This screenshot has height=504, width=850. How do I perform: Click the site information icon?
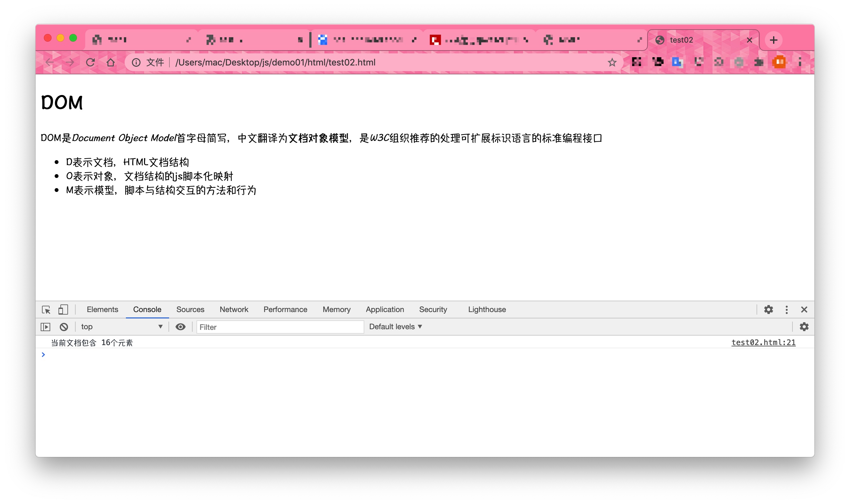coord(136,63)
